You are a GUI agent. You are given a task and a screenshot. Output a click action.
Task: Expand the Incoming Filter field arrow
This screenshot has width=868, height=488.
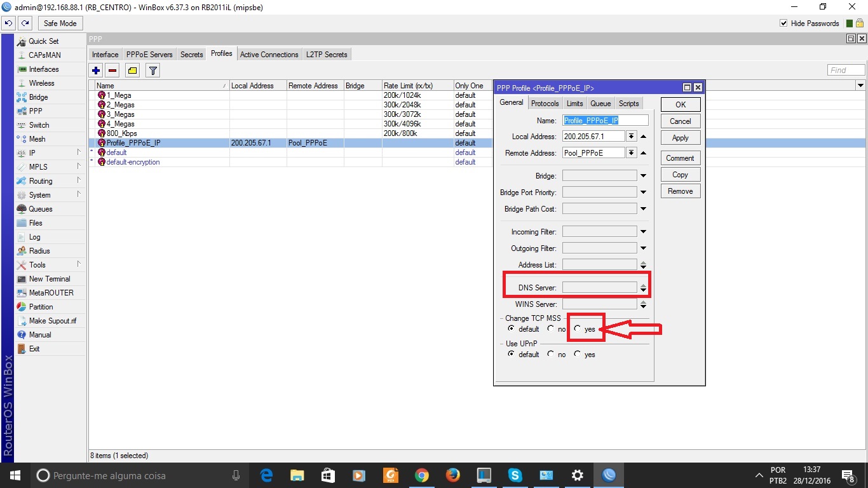(x=643, y=232)
